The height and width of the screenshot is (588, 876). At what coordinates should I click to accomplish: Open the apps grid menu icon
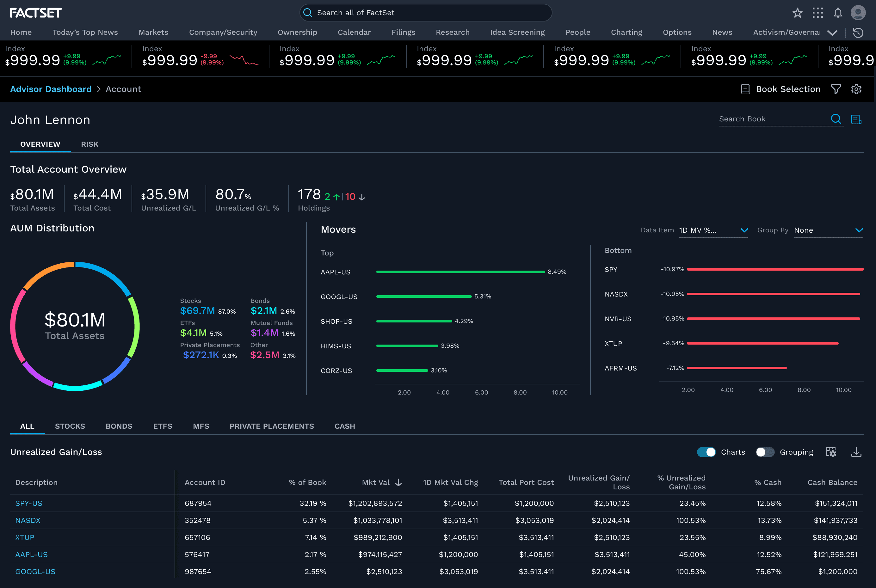pos(817,13)
